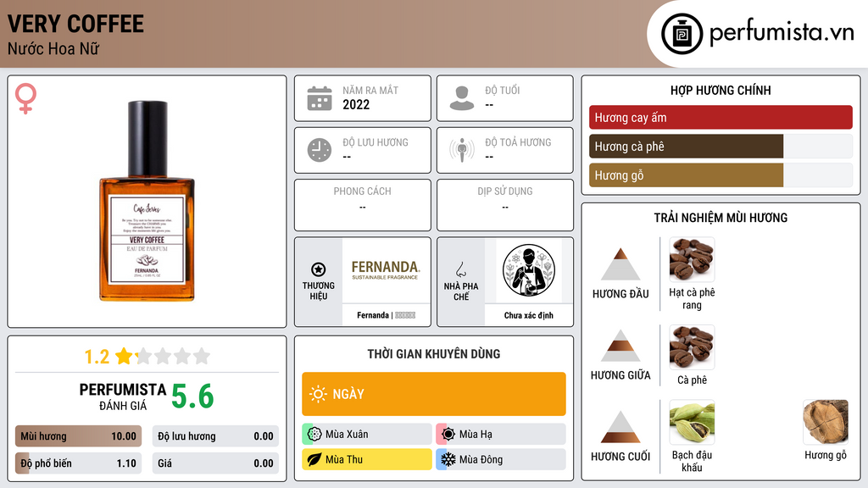Click the person icon beside Độ tuổi

coord(462,98)
